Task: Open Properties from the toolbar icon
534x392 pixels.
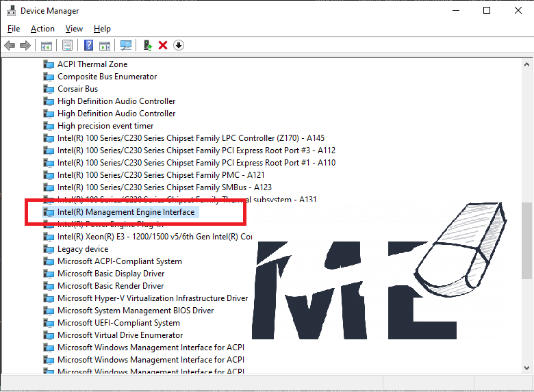Action: 67,45
